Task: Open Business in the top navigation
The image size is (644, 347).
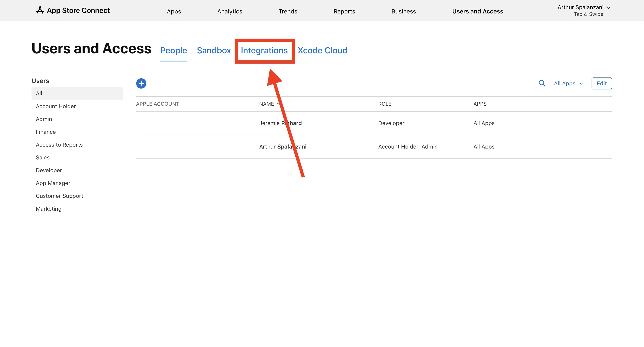Action: pos(403,11)
